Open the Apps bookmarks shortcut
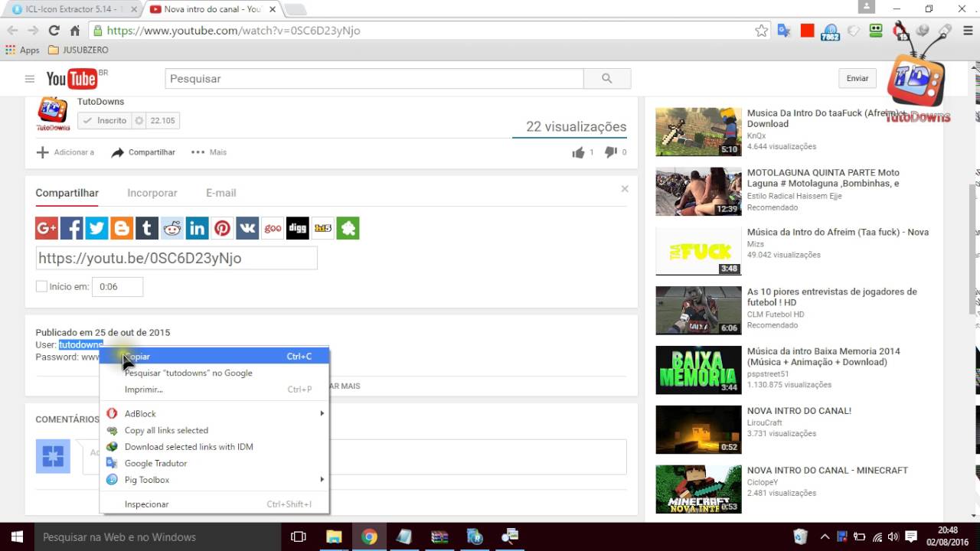 22,51
